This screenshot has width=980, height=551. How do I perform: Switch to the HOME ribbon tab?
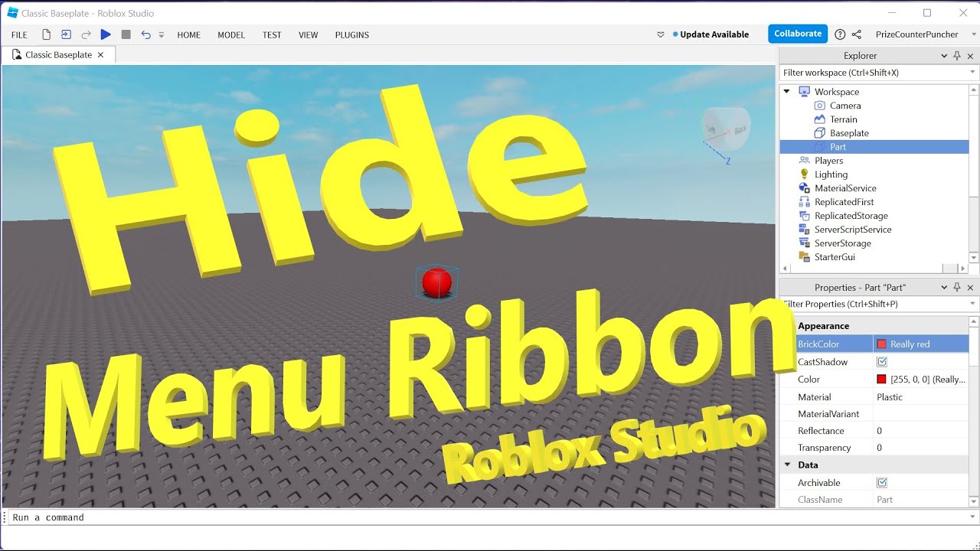(189, 34)
